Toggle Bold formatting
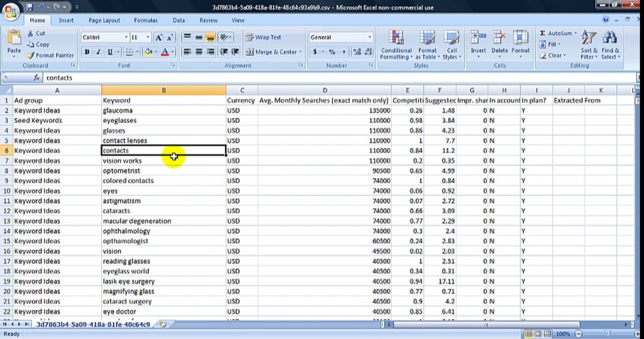The height and width of the screenshot is (339, 644). click(87, 52)
